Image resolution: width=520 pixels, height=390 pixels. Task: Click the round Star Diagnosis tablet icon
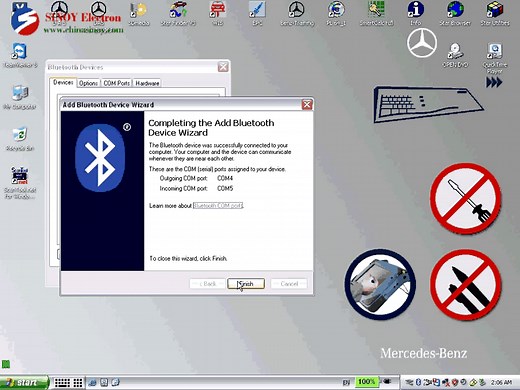pos(380,284)
